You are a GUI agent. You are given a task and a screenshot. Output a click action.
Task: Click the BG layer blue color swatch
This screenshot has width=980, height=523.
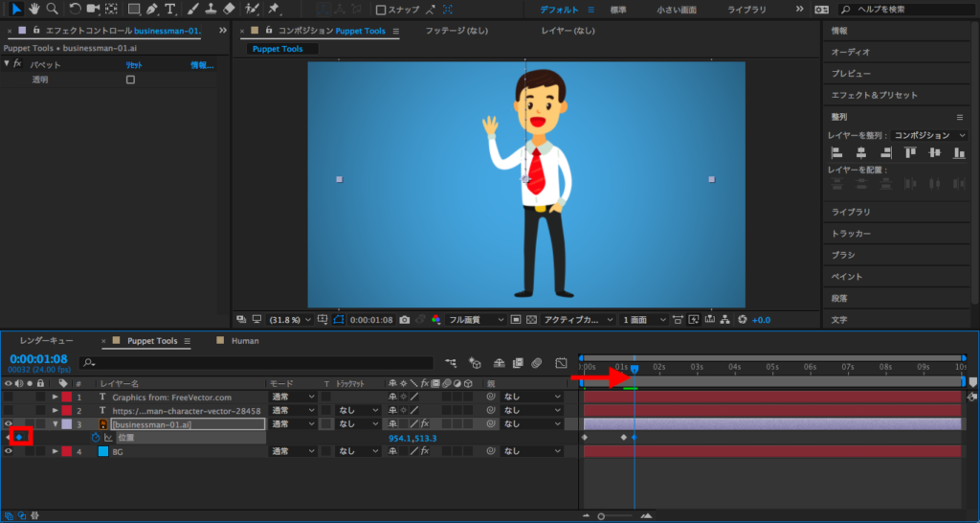[x=102, y=451]
